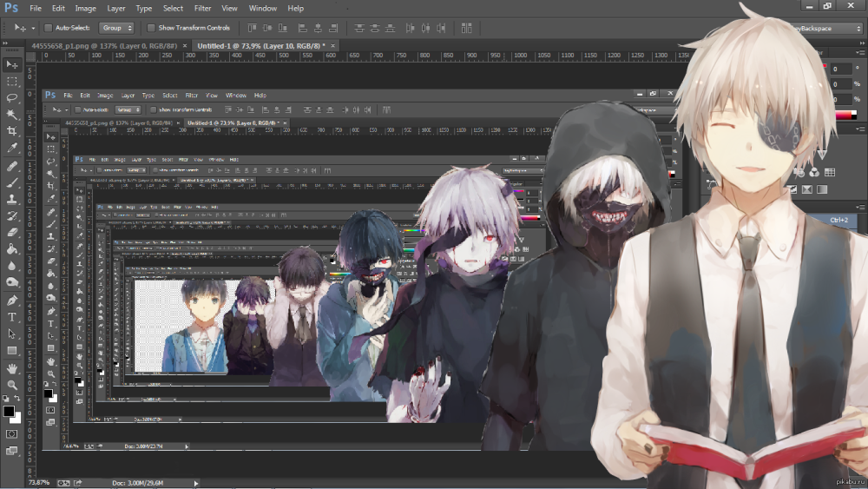
Task: Align left edges in options bar
Action: click(x=303, y=28)
